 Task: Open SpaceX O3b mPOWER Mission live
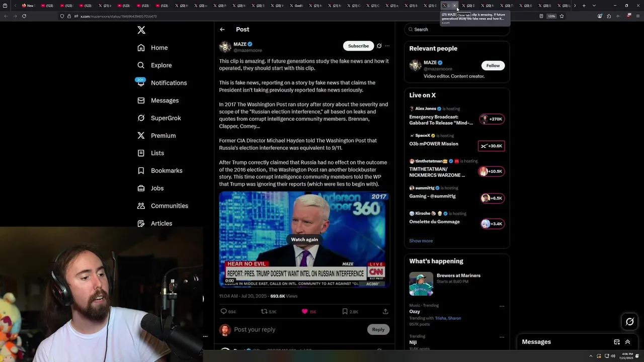click(457, 143)
